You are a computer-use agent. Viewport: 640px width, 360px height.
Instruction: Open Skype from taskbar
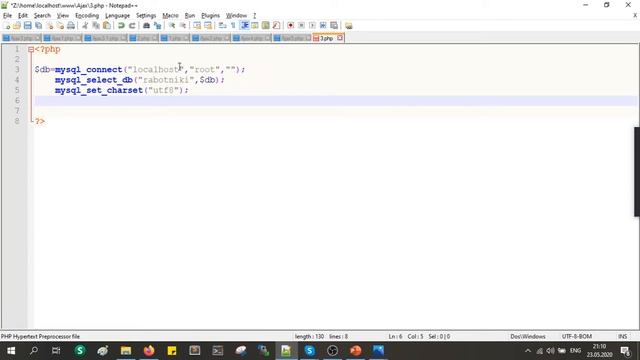point(309,351)
